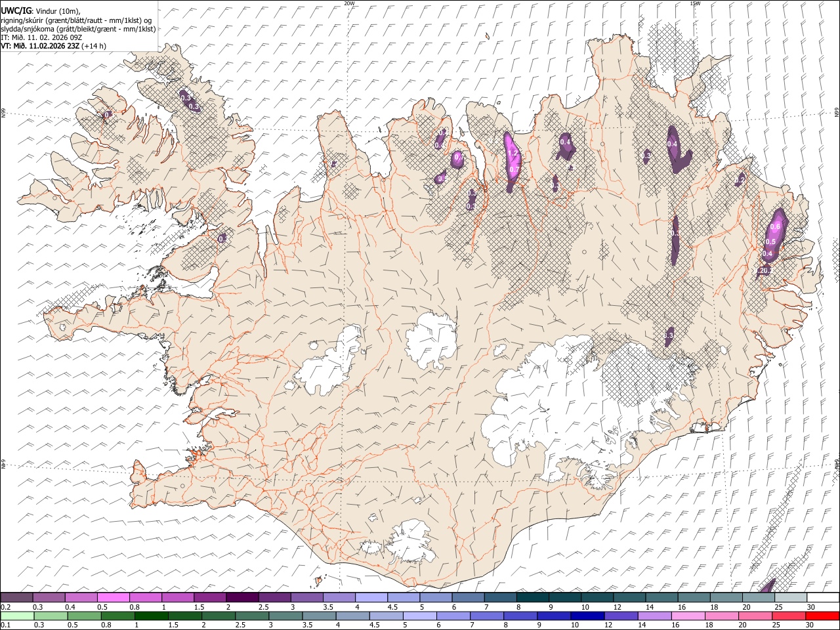This screenshot has width=840, height=630.
Task: Click the upper legend swatch between 12 and 14
Action: tap(629, 598)
